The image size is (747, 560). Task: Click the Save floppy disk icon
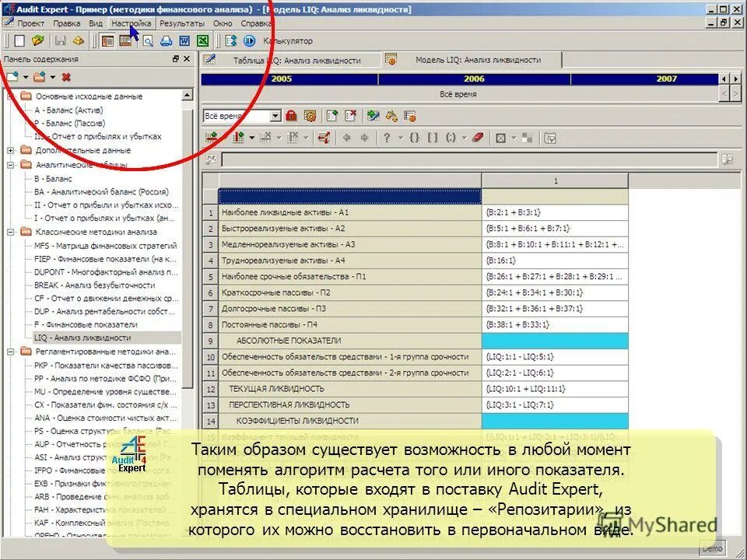(x=61, y=41)
